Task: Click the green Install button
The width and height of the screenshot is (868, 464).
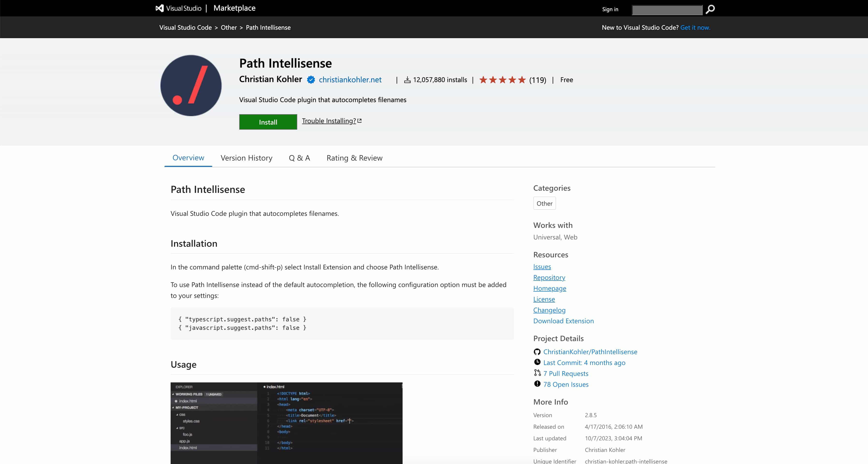Action: click(x=268, y=122)
